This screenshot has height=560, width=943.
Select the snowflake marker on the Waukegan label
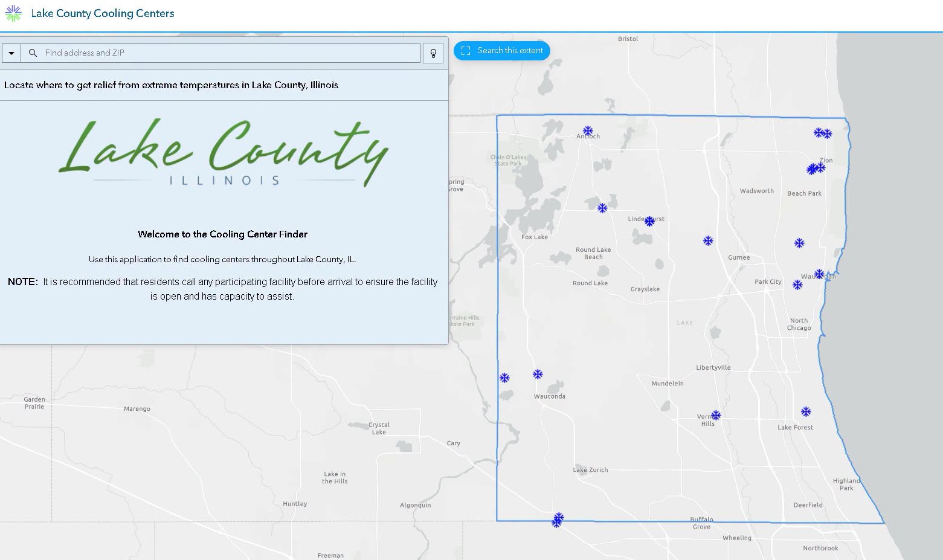point(819,274)
